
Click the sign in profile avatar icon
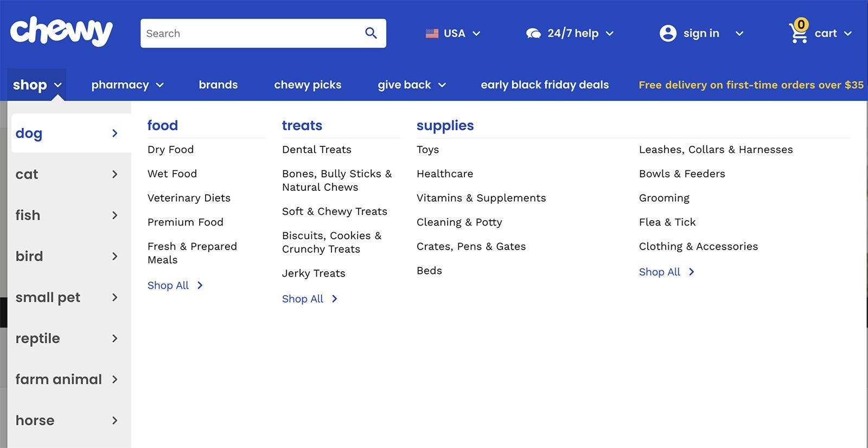point(668,34)
